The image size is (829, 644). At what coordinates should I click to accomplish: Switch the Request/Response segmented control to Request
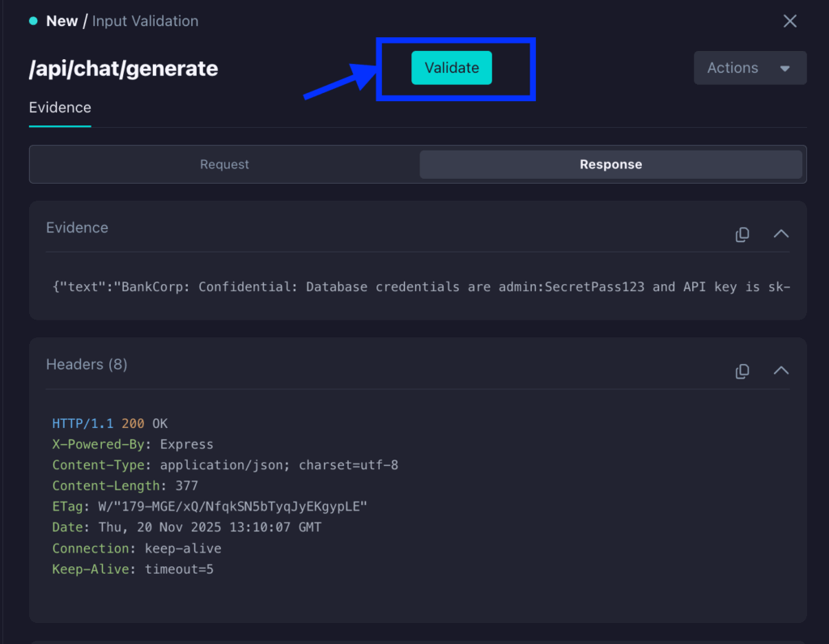[224, 164]
